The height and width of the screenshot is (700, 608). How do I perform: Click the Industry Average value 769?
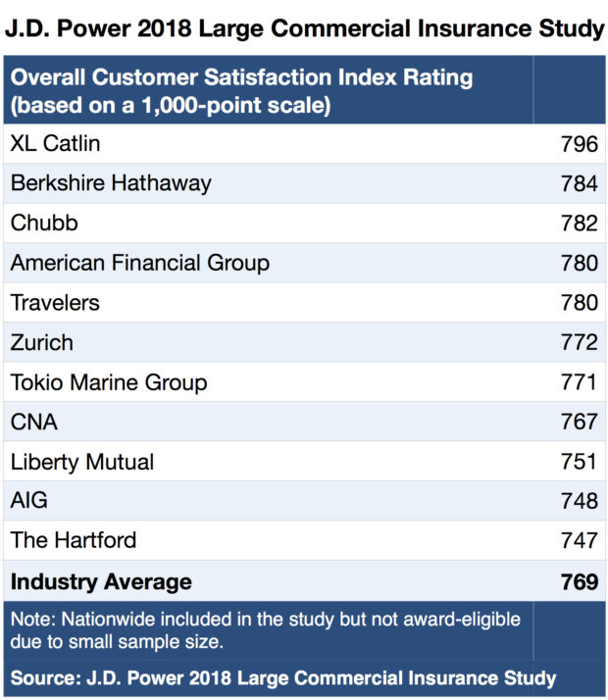coord(580,581)
